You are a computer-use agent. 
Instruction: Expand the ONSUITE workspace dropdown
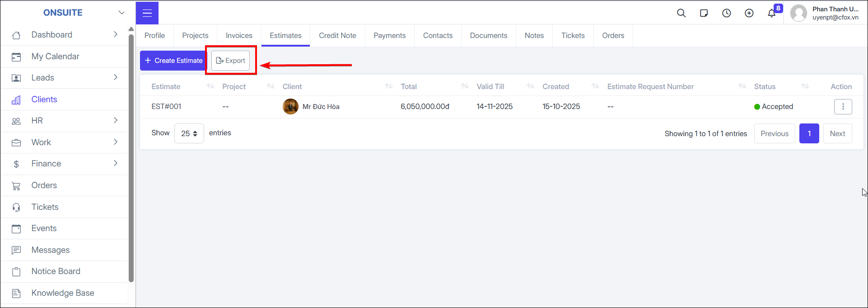121,13
